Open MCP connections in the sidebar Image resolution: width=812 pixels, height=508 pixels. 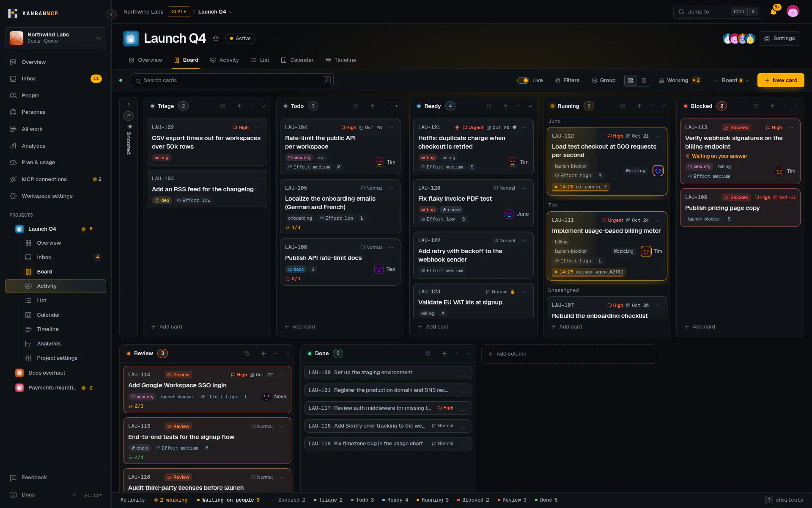tap(55, 179)
